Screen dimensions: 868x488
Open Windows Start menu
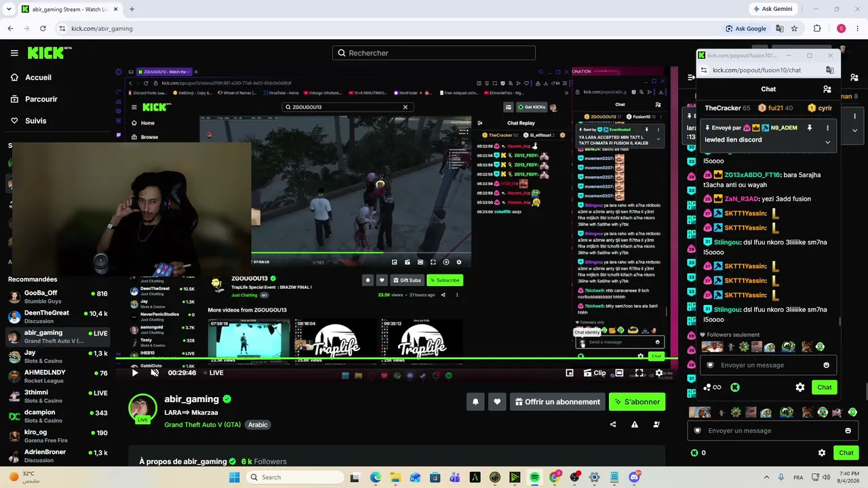(x=234, y=477)
